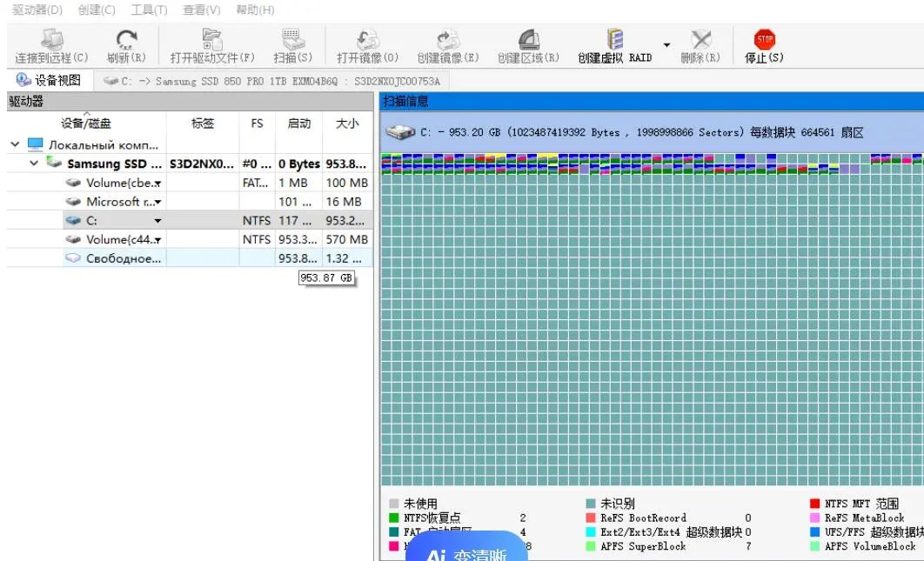The height and width of the screenshot is (561, 924).
Task: Open the 驱动器(D) menu
Action: (37, 10)
